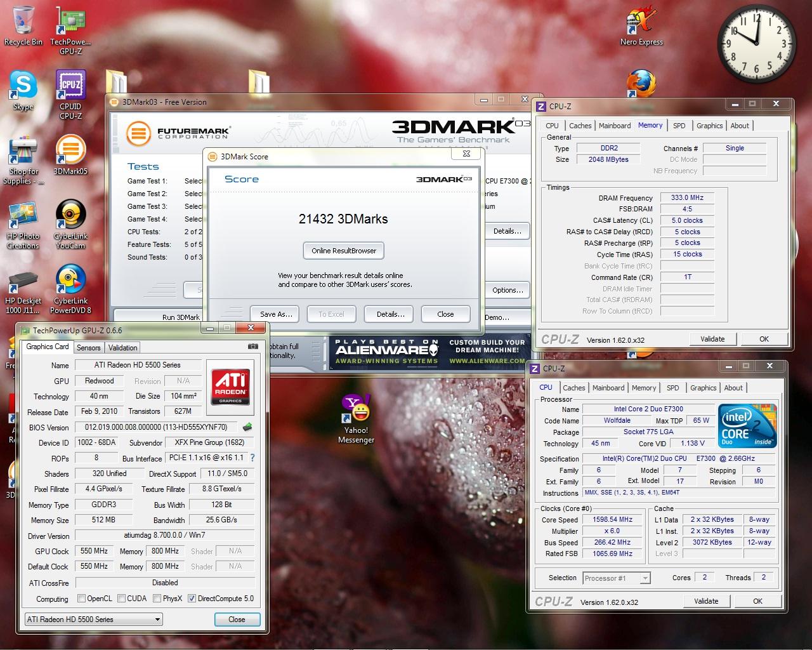Open the Graphics tab in the lower CPU-Z window
This screenshot has height=650, width=812.
pyautogui.click(x=703, y=388)
